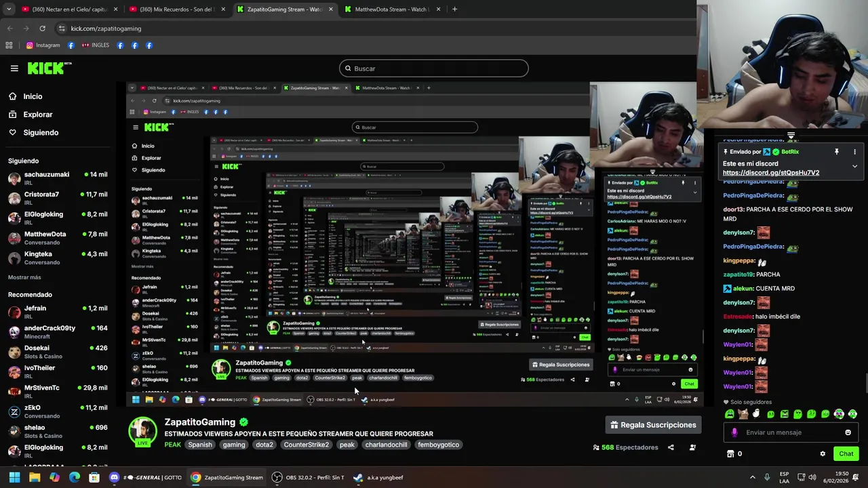Open Dosekai recommended channel
Screen dimensions: 868x488
click(x=57, y=351)
